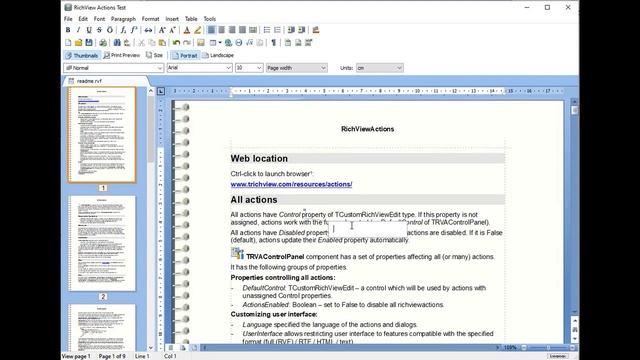
Task: Click the grow font size icon
Action: 162,30
